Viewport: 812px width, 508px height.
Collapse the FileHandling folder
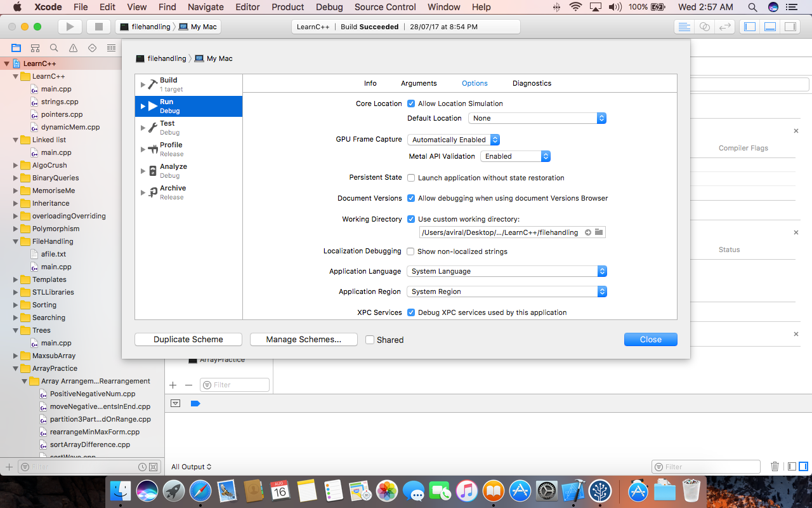click(16, 241)
